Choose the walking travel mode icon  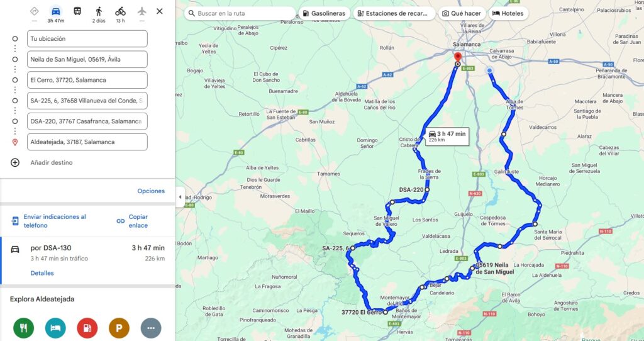tap(99, 11)
